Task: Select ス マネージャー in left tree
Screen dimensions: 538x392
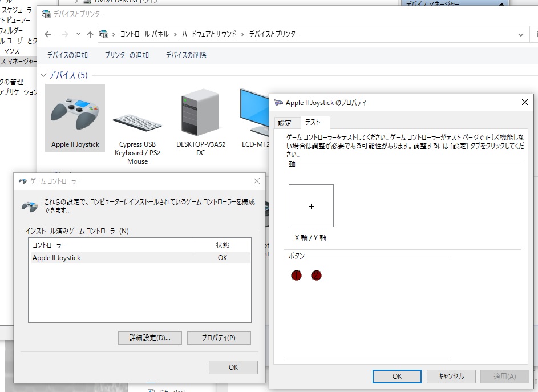Action: click(18, 62)
